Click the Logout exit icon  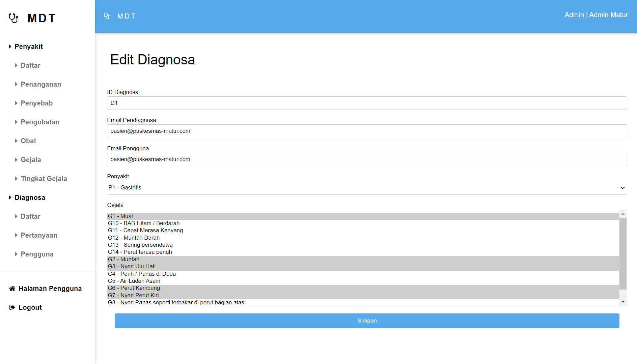[12, 307]
